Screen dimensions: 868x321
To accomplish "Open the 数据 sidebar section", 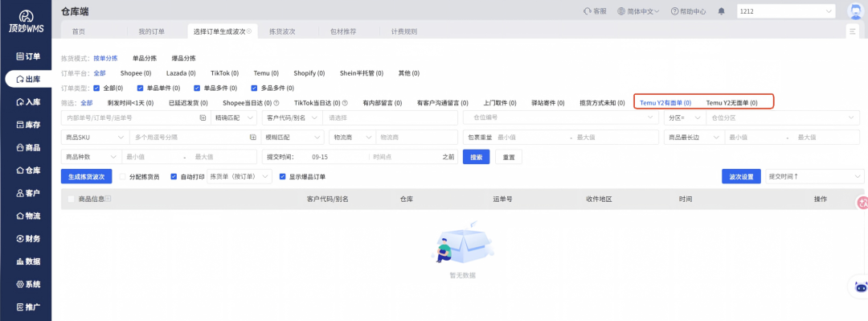I will tap(28, 261).
